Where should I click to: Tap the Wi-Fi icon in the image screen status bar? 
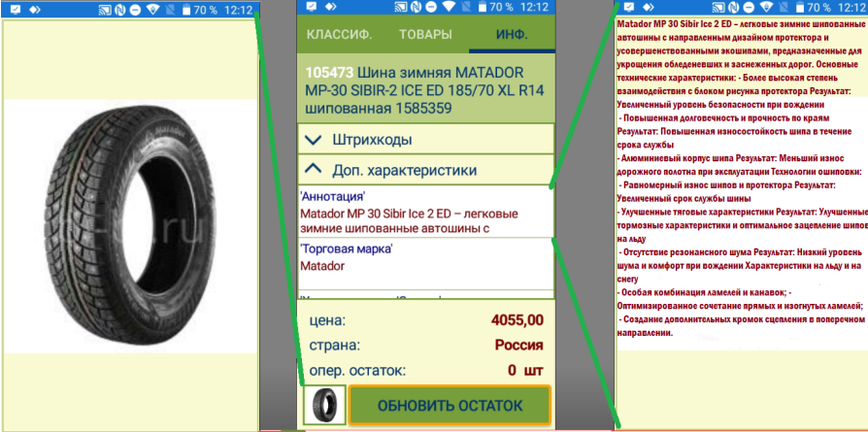click(152, 10)
